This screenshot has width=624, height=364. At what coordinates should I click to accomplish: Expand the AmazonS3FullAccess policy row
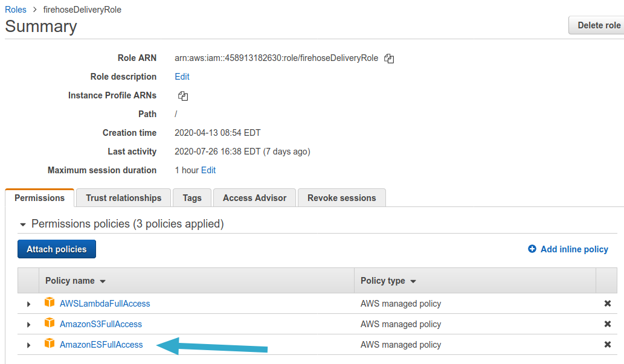click(x=28, y=325)
